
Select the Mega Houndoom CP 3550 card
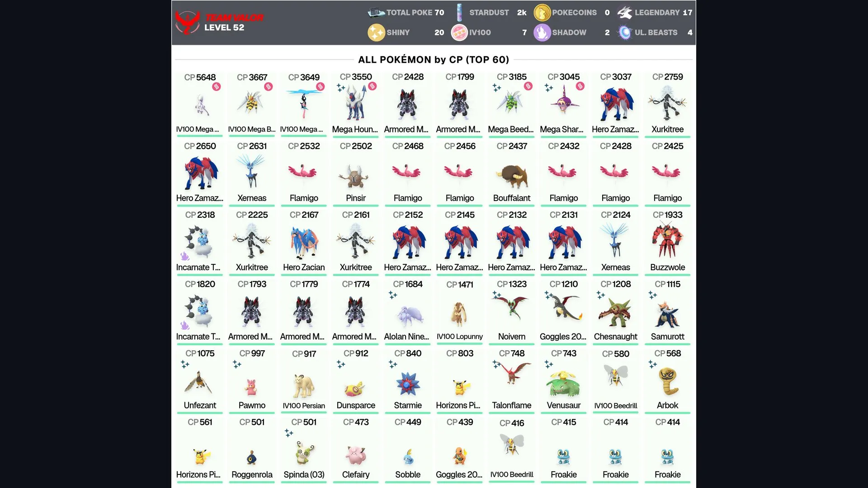tap(356, 104)
